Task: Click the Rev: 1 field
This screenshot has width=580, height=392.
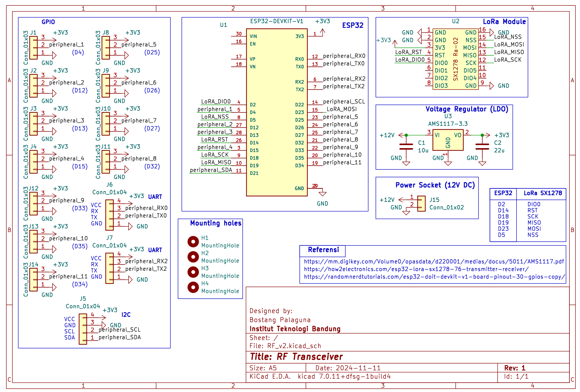Action: [x=515, y=368]
